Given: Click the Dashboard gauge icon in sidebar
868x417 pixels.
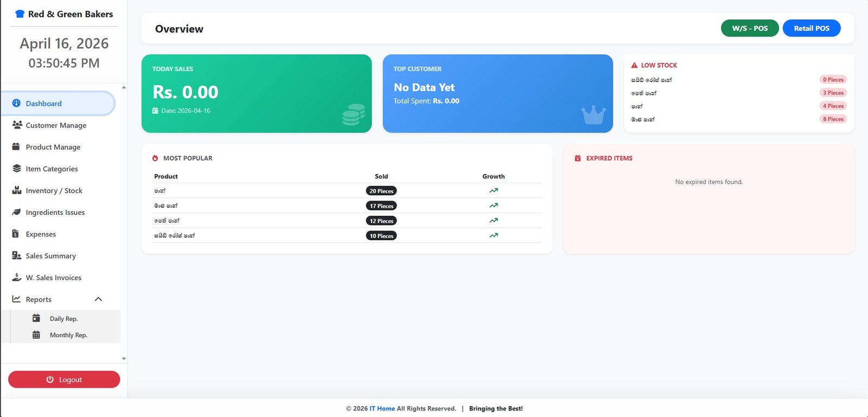Looking at the screenshot, I should click(x=16, y=103).
